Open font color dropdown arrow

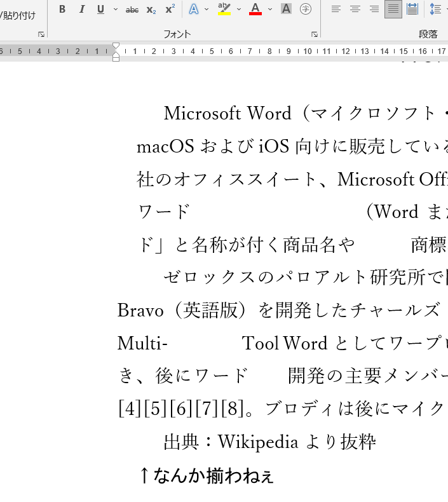coord(270,10)
